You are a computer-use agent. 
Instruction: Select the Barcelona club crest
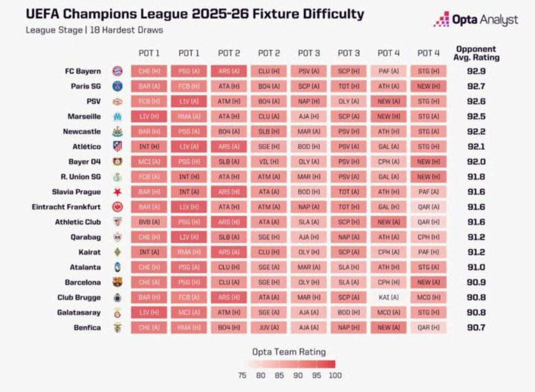118,282
